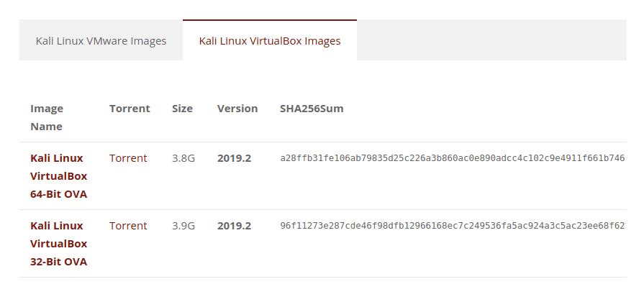Click the Version column header
This screenshot has width=644, height=297.
[237, 109]
